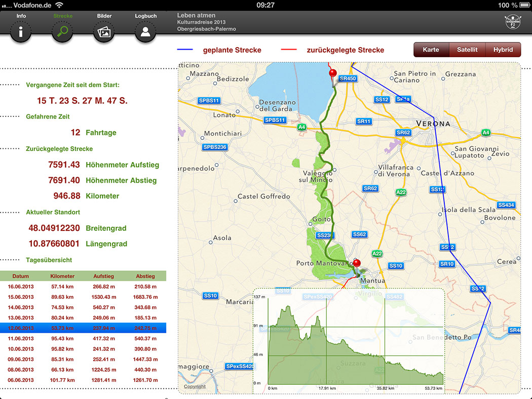The height and width of the screenshot is (399, 532).
Task: Tap the red pin near Mantua
Action: pos(357,263)
